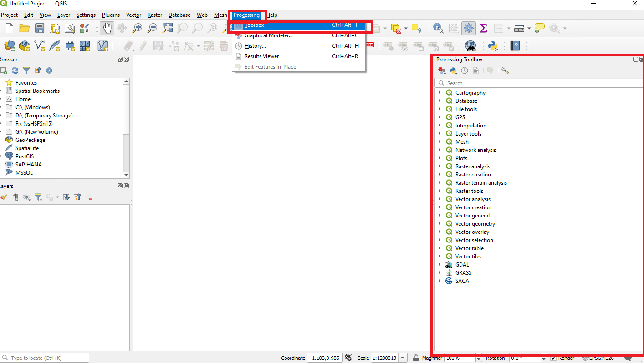The height and width of the screenshot is (363, 644).
Task: Open Layer Styling panel brush icon
Action: point(4,197)
